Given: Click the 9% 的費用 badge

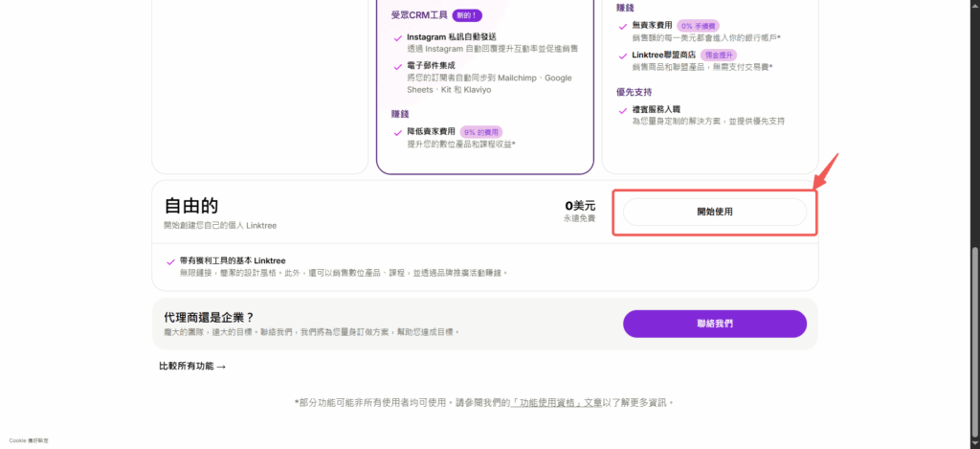Looking at the screenshot, I should 481,132.
